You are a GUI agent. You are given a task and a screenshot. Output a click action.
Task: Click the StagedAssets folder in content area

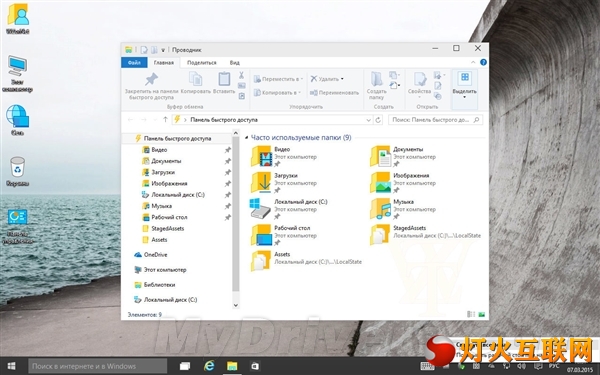click(x=380, y=235)
